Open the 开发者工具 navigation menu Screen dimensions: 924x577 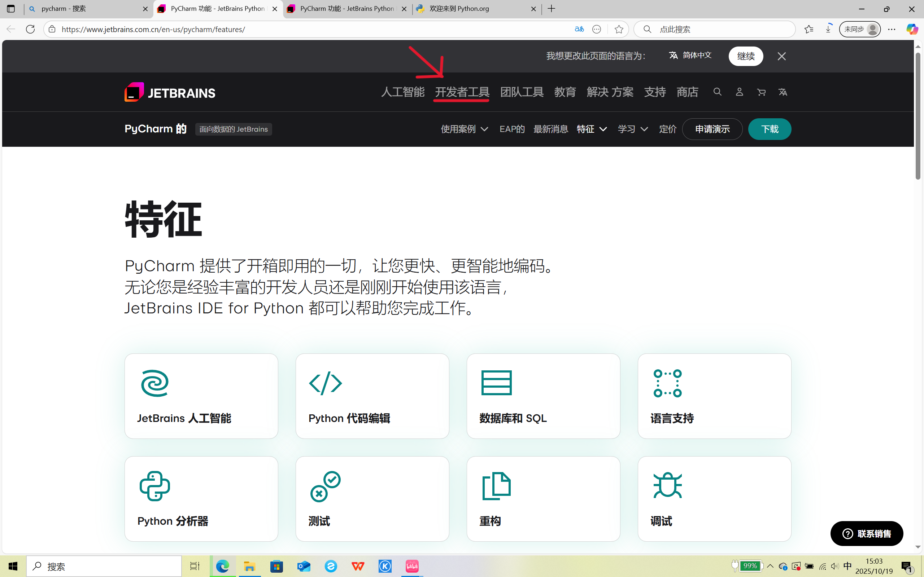462,92
